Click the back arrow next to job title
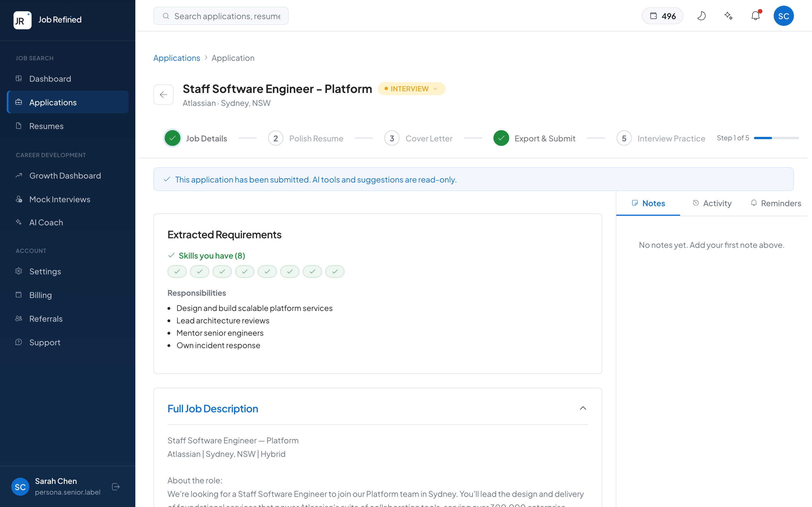The width and height of the screenshot is (812, 507). pos(164,95)
